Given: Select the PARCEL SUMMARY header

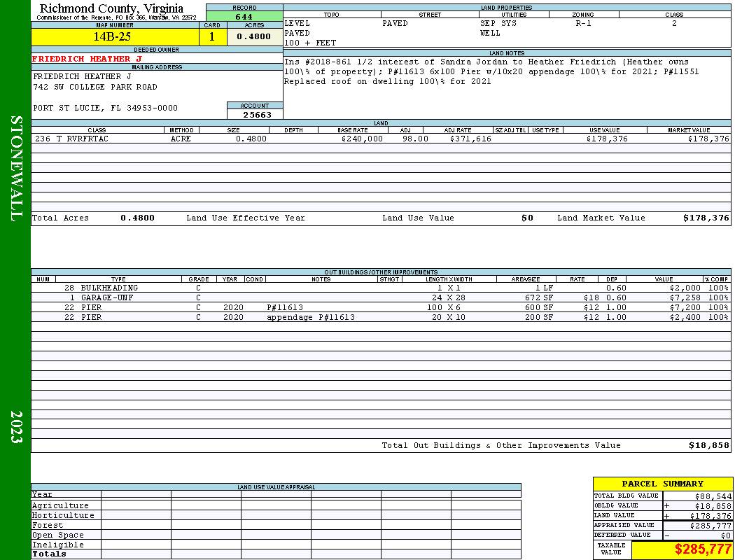Looking at the screenshot, I should pos(662,484).
